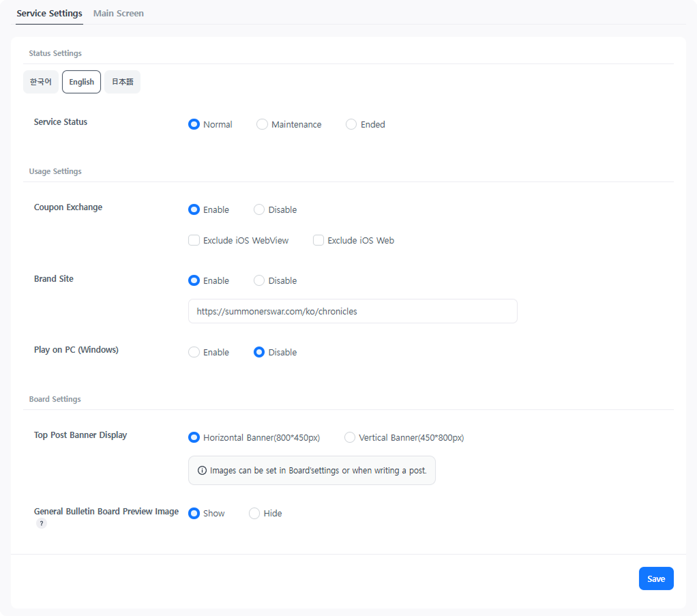Check the Exclude iOS WebView box

click(194, 241)
